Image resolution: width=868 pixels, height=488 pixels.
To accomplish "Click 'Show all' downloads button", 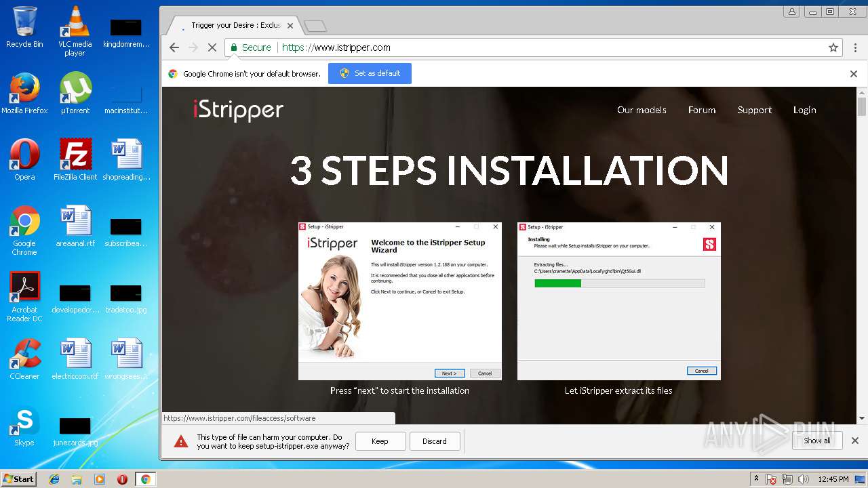I will click(x=817, y=441).
